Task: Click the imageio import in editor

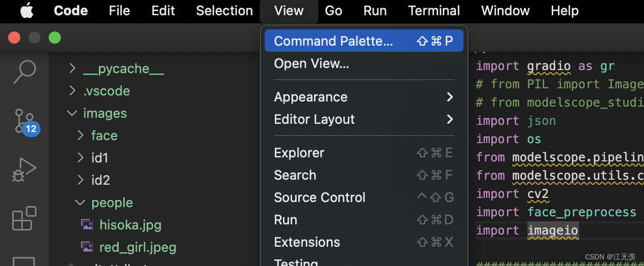Action: [x=553, y=230]
